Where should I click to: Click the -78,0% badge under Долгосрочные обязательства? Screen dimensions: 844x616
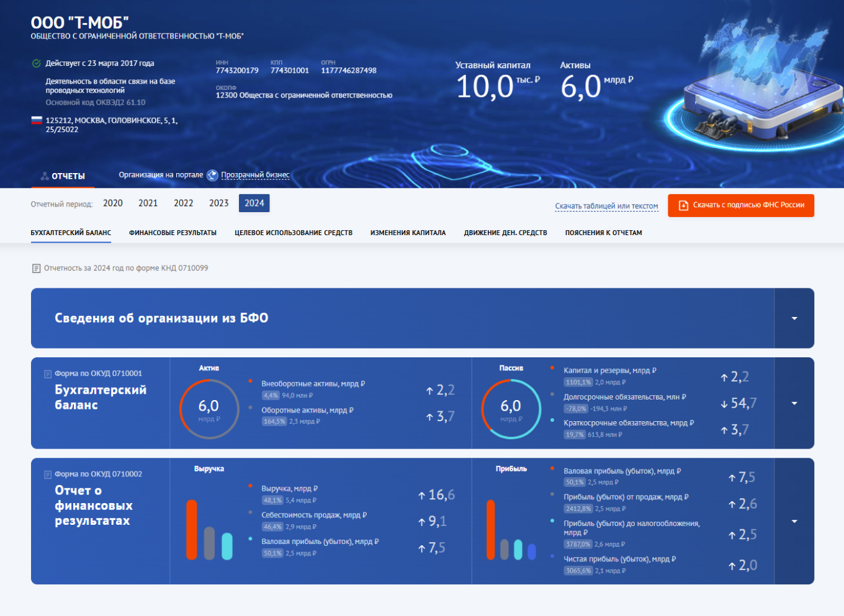click(x=576, y=409)
